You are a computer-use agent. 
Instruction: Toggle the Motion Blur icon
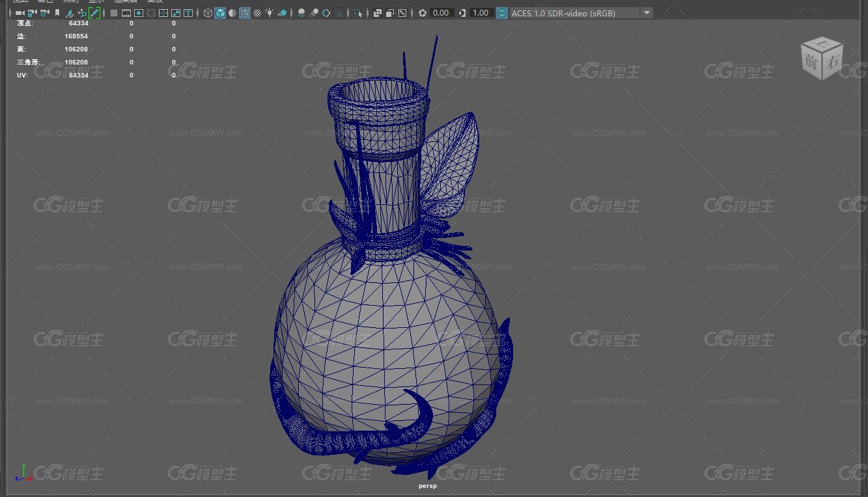(x=314, y=13)
